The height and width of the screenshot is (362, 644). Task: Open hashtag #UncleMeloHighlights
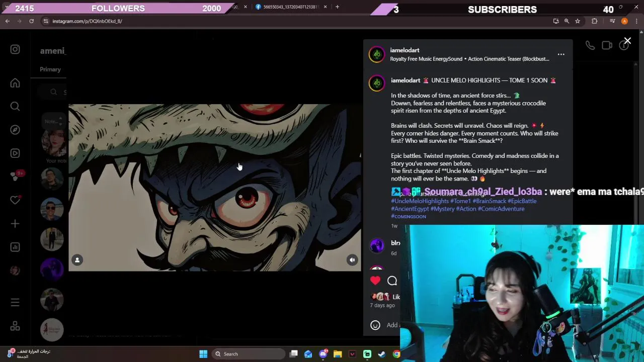420,201
